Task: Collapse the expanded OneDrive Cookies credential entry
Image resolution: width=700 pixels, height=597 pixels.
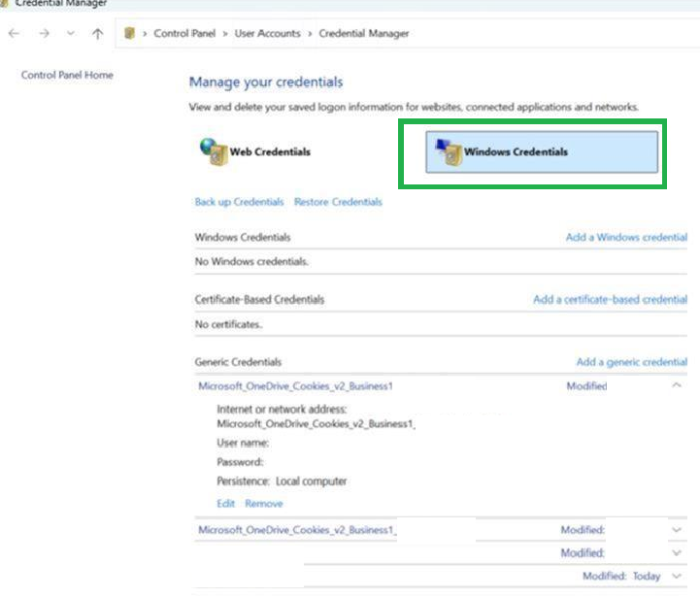Action: click(677, 385)
